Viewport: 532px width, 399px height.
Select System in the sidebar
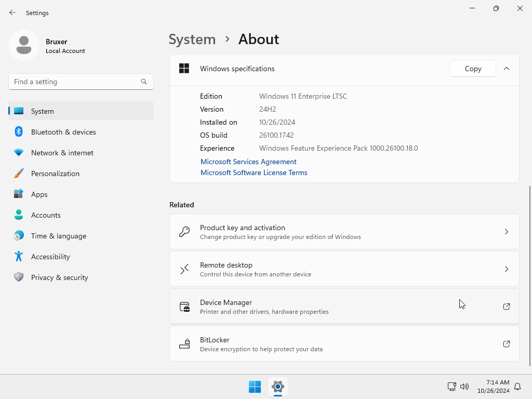tap(42, 111)
